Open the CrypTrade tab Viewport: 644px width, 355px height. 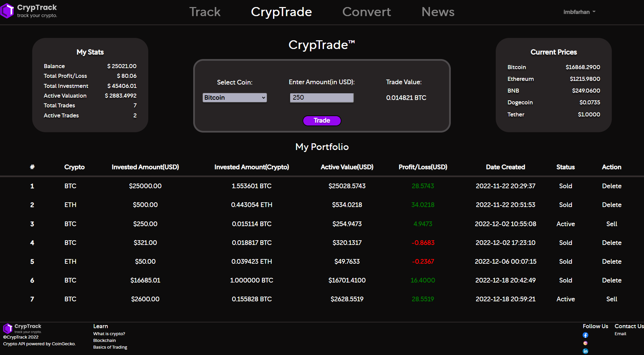[x=281, y=12]
